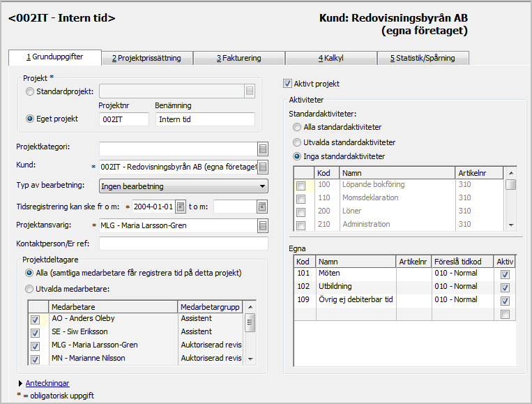Click the Föreslå tidkod column header
532x404 pixels.
[x=462, y=262]
